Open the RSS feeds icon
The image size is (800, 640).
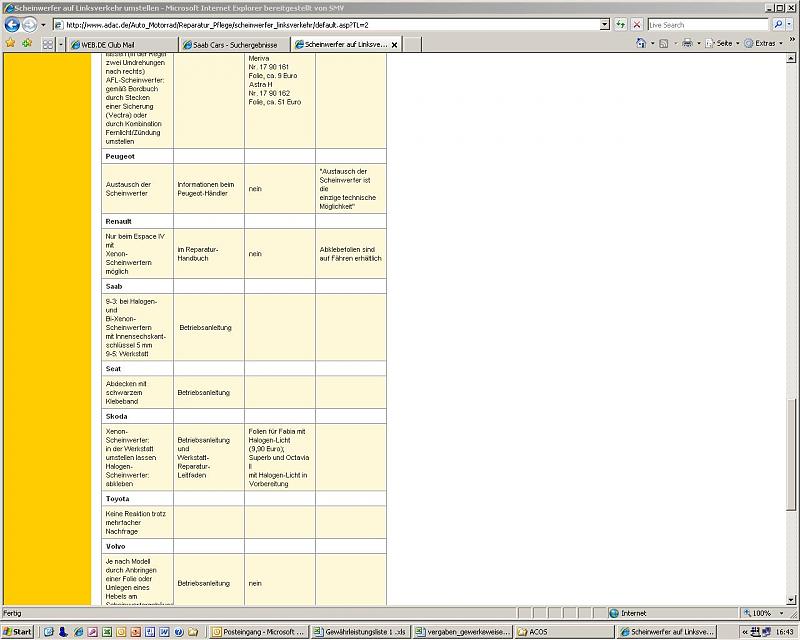[664, 43]
